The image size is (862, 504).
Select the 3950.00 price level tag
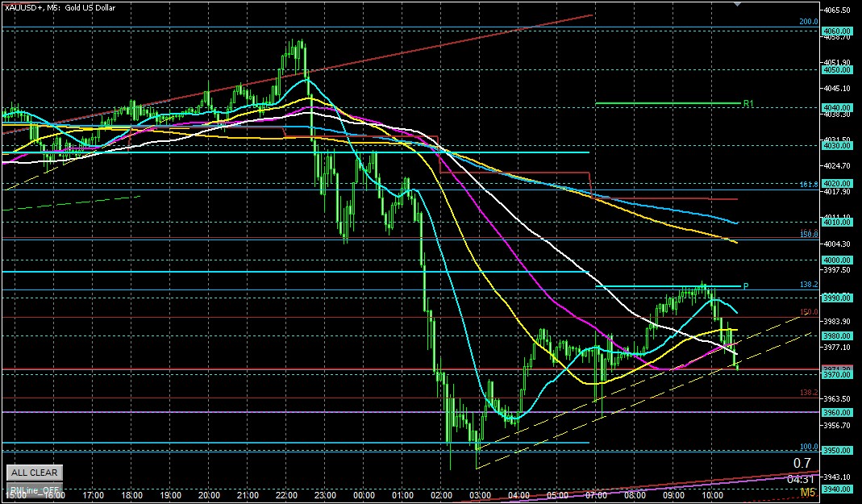(836, 450)
